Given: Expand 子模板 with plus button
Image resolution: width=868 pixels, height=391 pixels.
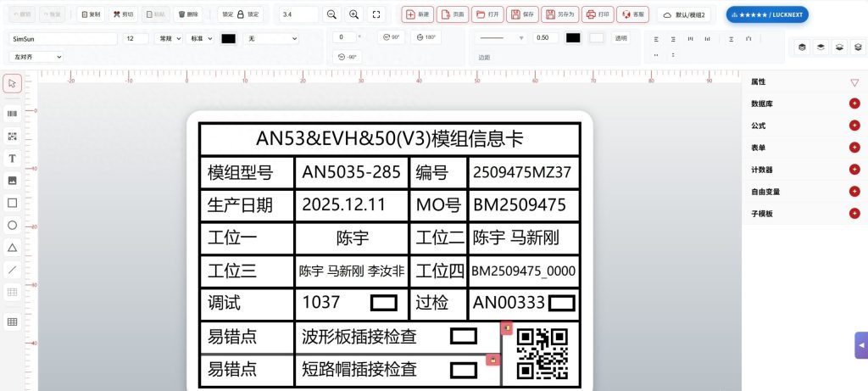Looking at the screenshot, I should [x=854, y=213].
